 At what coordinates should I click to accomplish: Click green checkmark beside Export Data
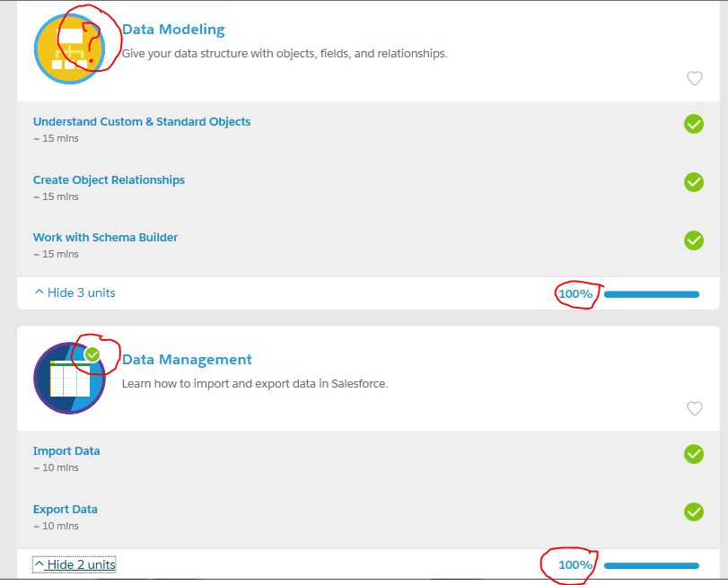694,511
